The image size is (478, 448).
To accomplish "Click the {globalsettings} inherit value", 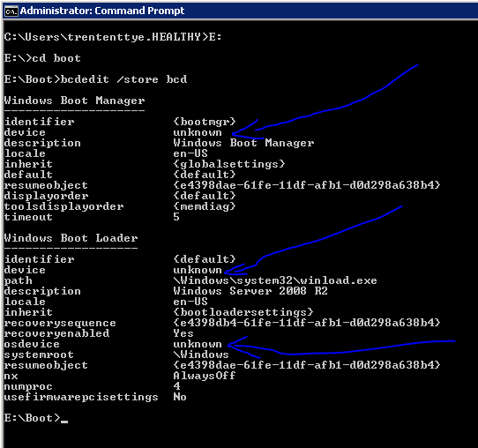I will tap(229, 164).
